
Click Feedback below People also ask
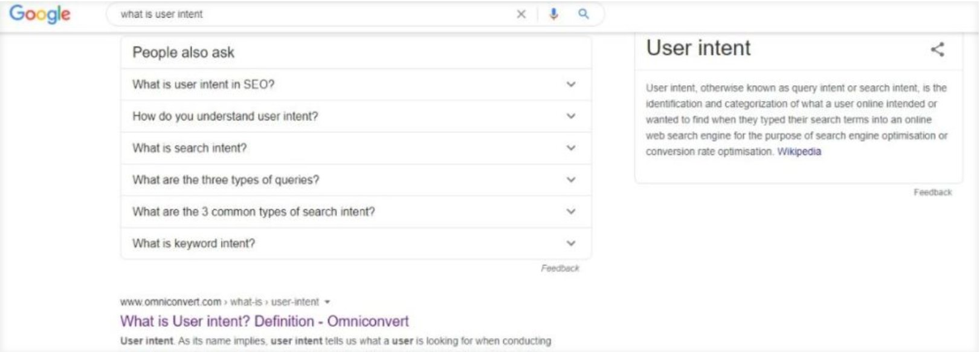coord(561,268)
